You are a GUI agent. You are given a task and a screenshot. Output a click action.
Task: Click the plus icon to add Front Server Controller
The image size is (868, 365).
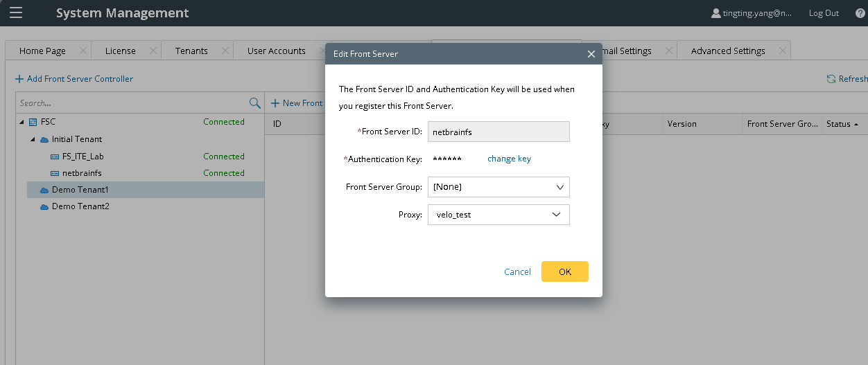pos(19,79)
